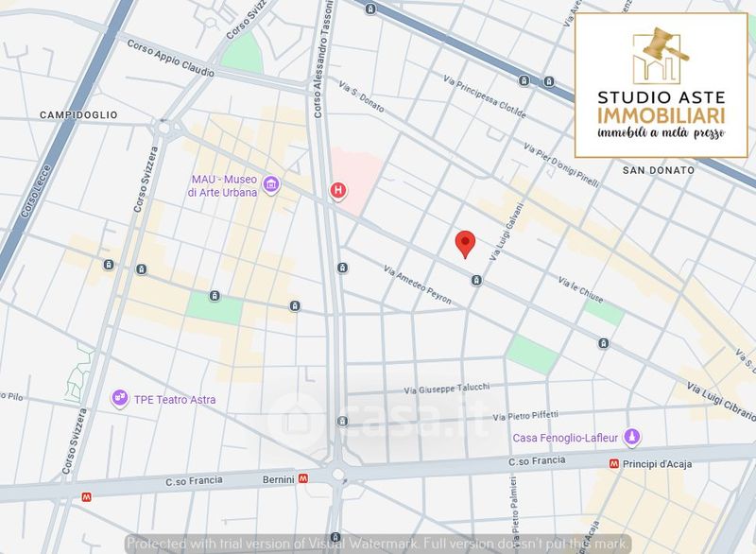756x554 pixels.
Task: Click the Casa Fenoglio-Lafleur place name
Action: pyautogui.click(x=567, y=438)
